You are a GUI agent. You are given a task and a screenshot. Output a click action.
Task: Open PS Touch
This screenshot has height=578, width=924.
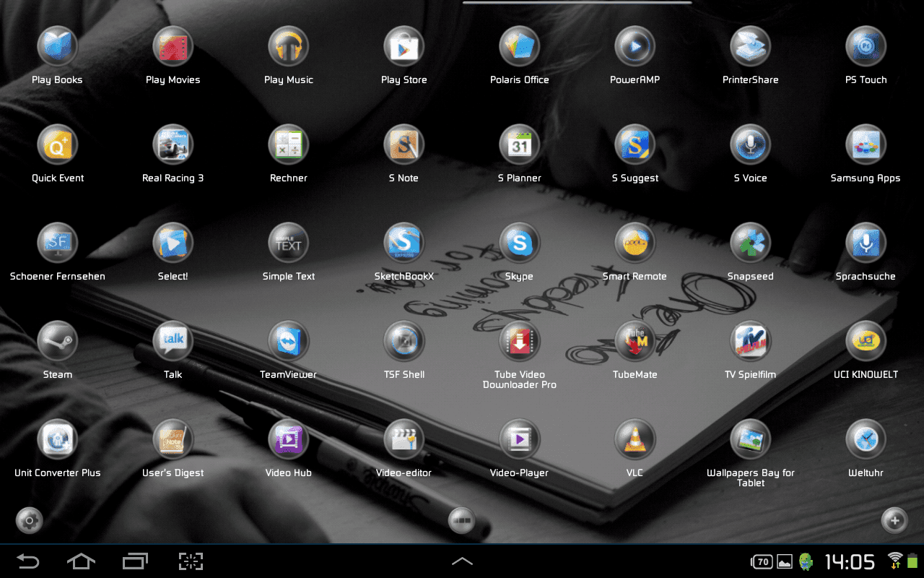[866, 47]
